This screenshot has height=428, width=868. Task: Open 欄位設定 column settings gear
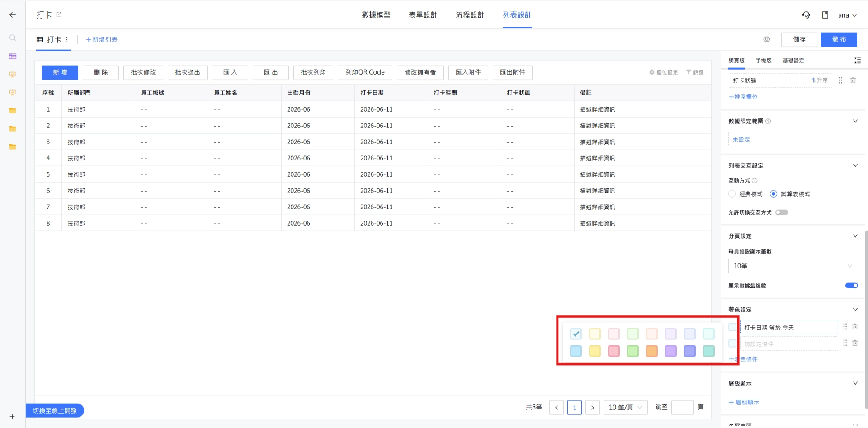[664, 72]
